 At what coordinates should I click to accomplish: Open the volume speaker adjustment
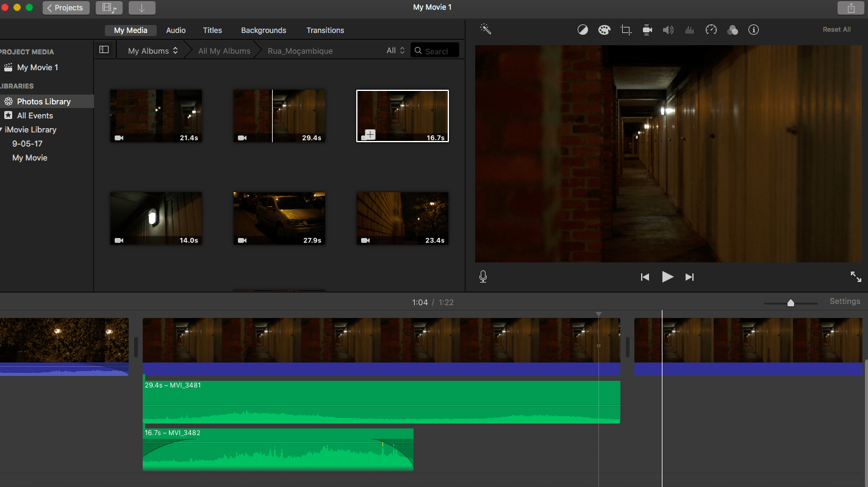point(669,30)
